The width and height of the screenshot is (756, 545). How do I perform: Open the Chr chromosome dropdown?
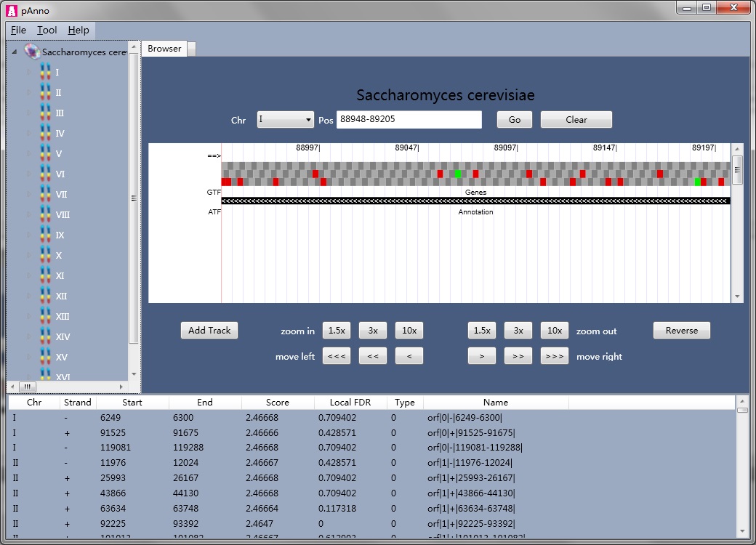[x=286, y=119]
